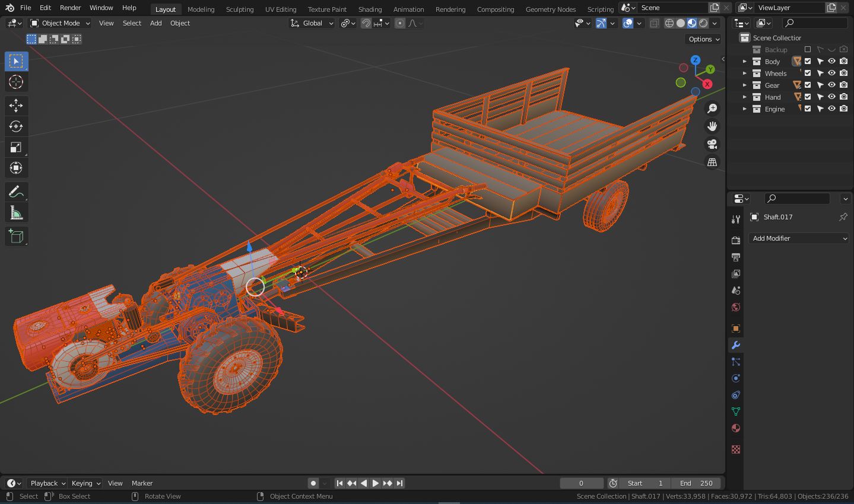Screen dimensions: 854x504
Task: Jump to the timeline end frame
Action: coord(399,483)
